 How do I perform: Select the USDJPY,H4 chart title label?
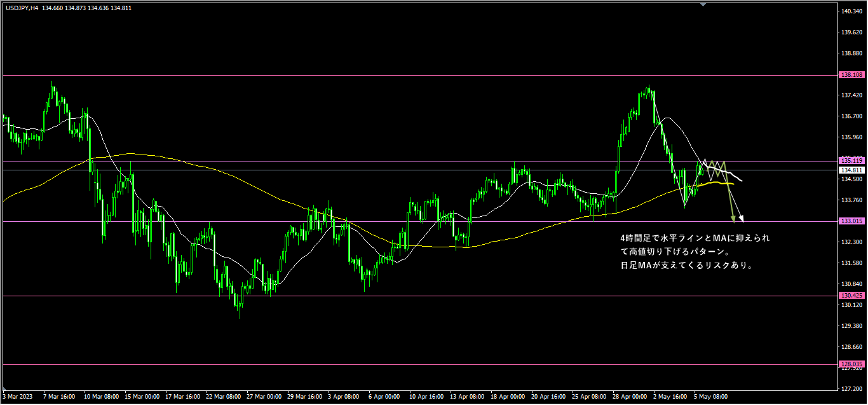(x=22, y=8)
